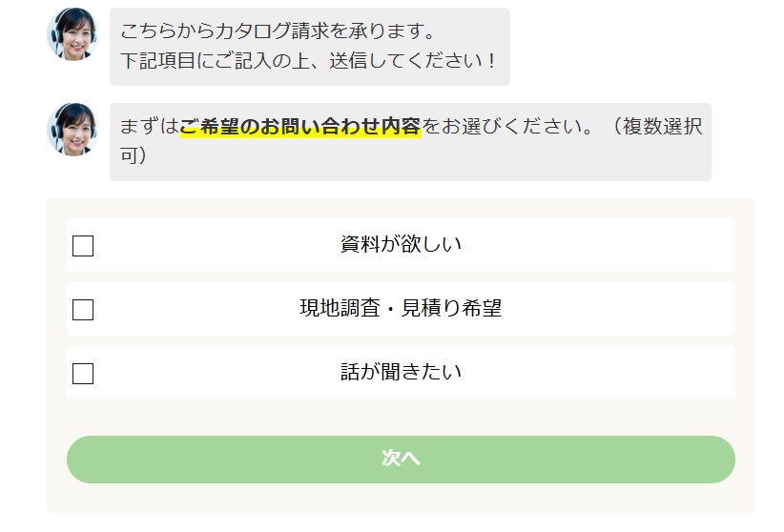The image size is (784, 532).
Task: Enable the 話が聞きたい checkbox
Action: coord(83,373)
